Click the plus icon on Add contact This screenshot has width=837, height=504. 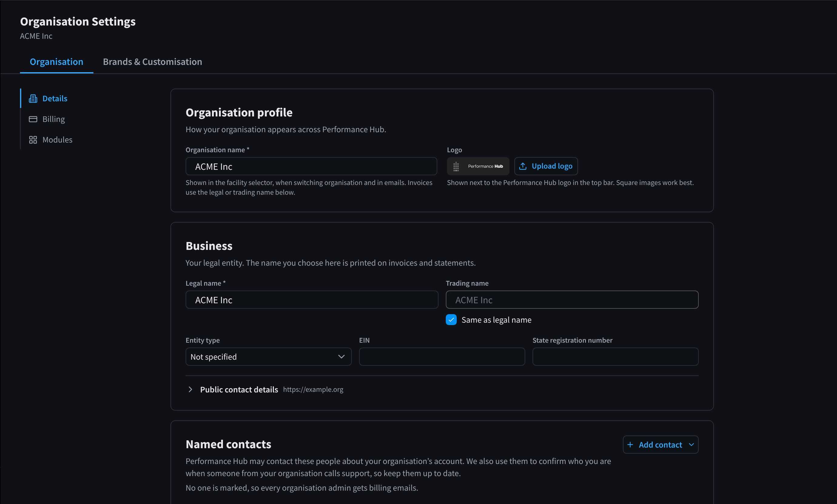click(630, 445)
